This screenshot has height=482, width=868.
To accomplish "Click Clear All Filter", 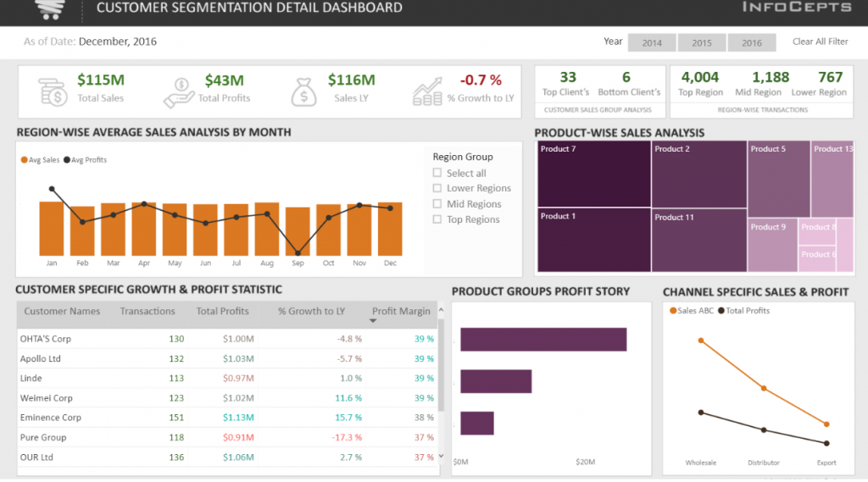I will tap(820, 42).
